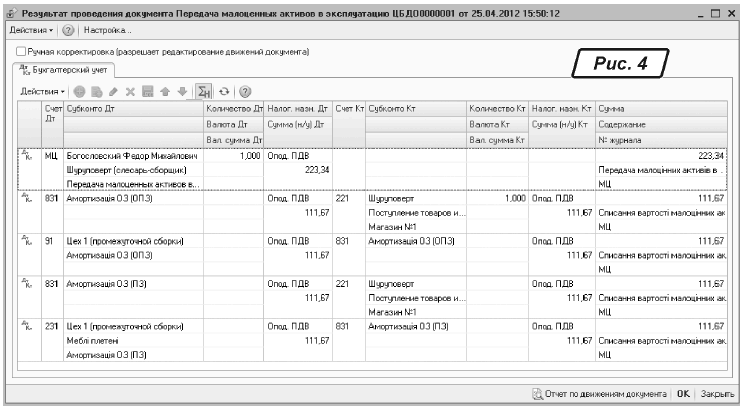This screenshot has height=408, width=744.
Task: Expand the Действия menu above the table
Action: tap(44, 90)
